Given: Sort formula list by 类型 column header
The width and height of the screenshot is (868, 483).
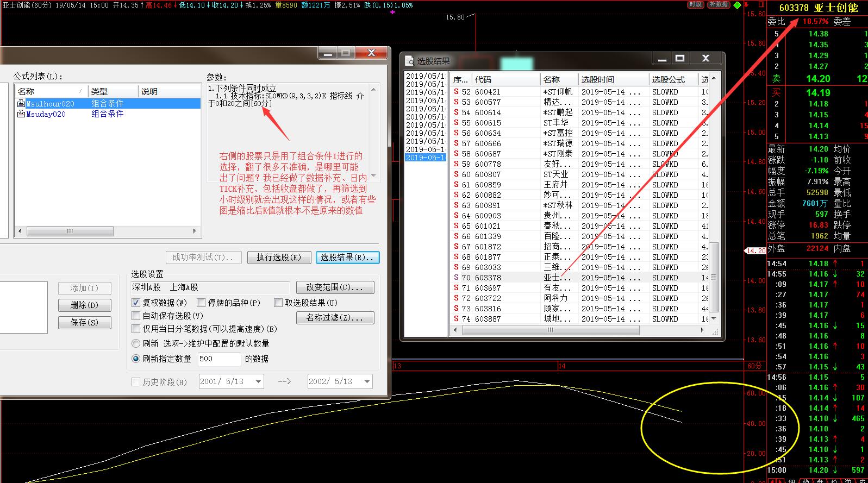Looking at the screenshot, I should click(113, 91).
